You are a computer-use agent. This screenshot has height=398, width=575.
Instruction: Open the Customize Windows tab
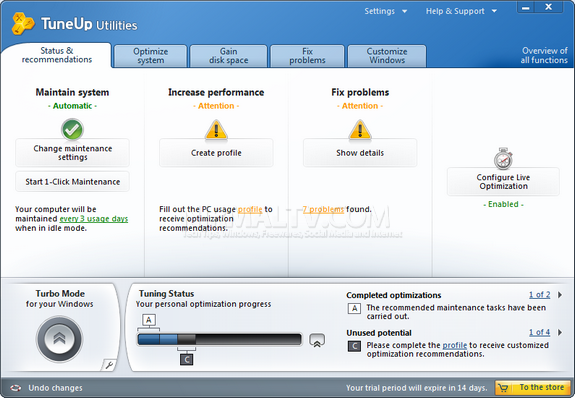[387, 56]
